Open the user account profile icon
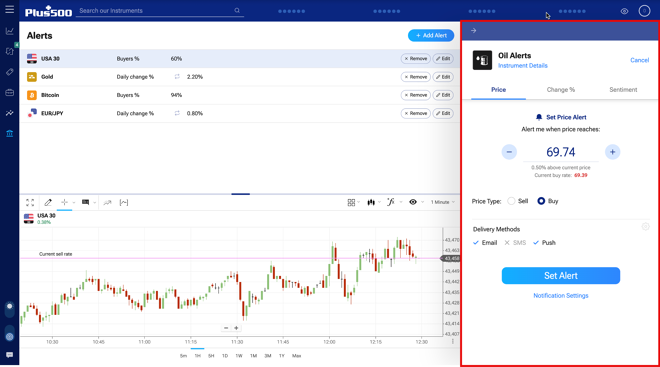 pyautogui.click(x=644, y=11)
